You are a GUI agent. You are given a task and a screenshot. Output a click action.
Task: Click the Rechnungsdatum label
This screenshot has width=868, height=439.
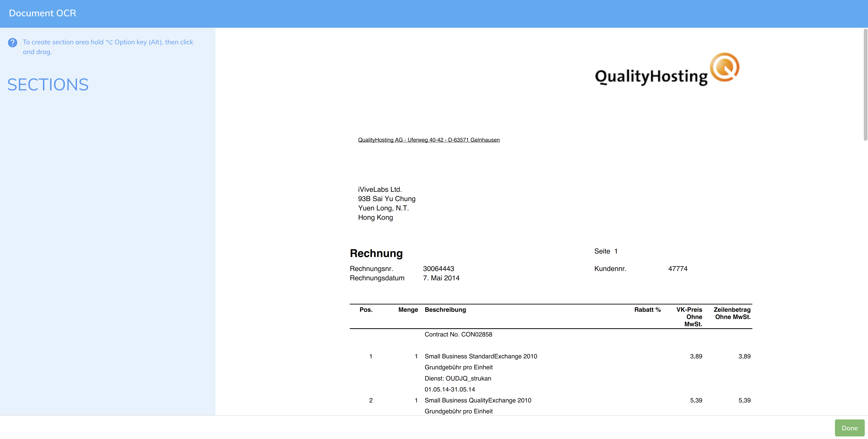pos(377,278)
